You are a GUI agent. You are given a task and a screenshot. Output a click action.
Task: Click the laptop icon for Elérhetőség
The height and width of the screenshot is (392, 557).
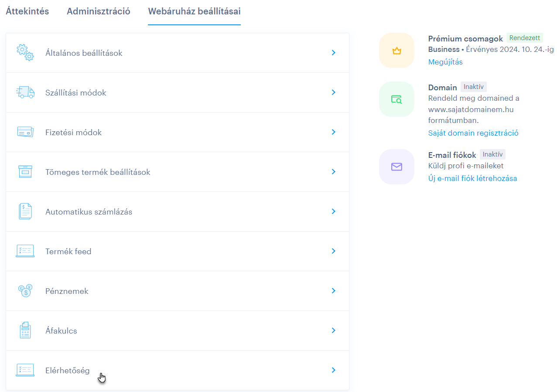click(x=25, y=370)
